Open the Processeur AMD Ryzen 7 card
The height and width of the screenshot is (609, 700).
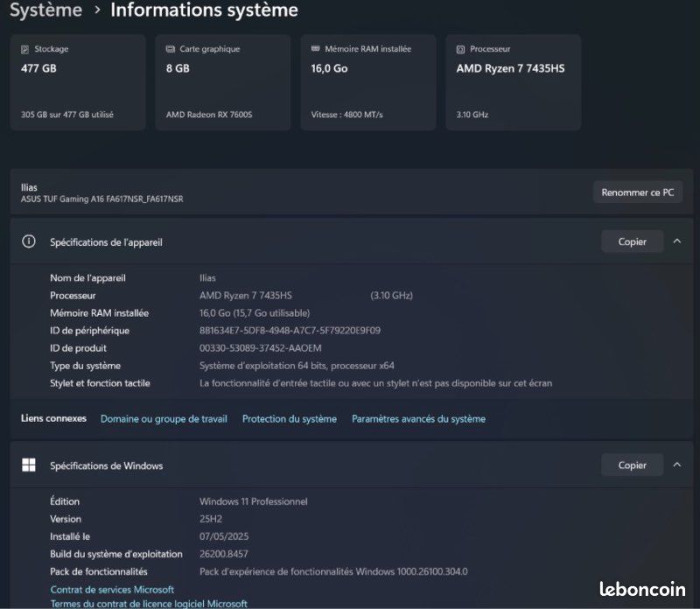[x=514, y=82]
